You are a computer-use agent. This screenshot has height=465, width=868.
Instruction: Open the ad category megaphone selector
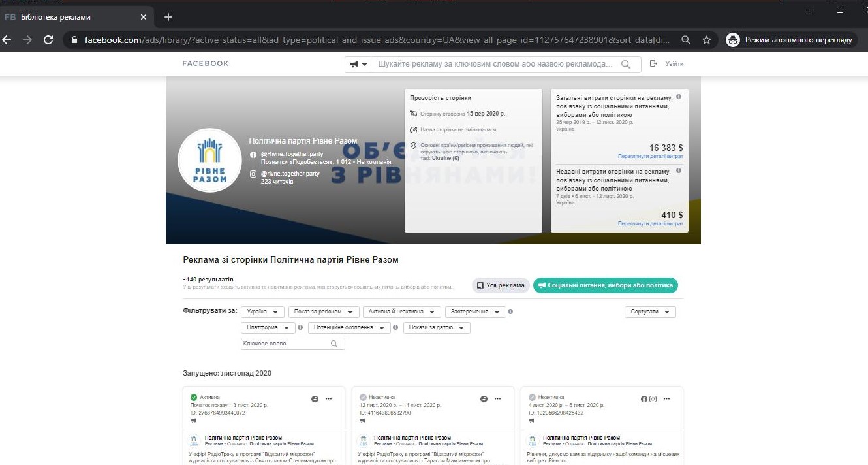point(358,64)
